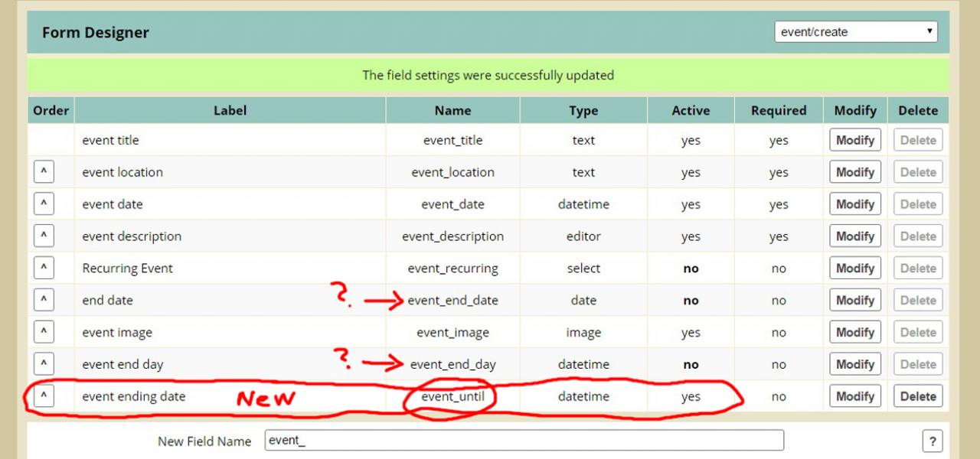This screenshot has height=459, width=980.
Task: Select the event_image name cell
Action: point(453,333)
